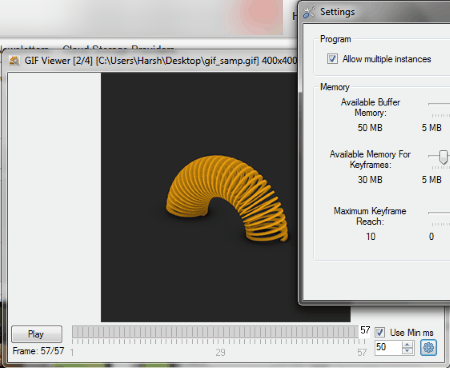Click the Keyframes memory slider thumb
Image resolution: width=450 pixels, height=368 pixels.
point(443,156)
